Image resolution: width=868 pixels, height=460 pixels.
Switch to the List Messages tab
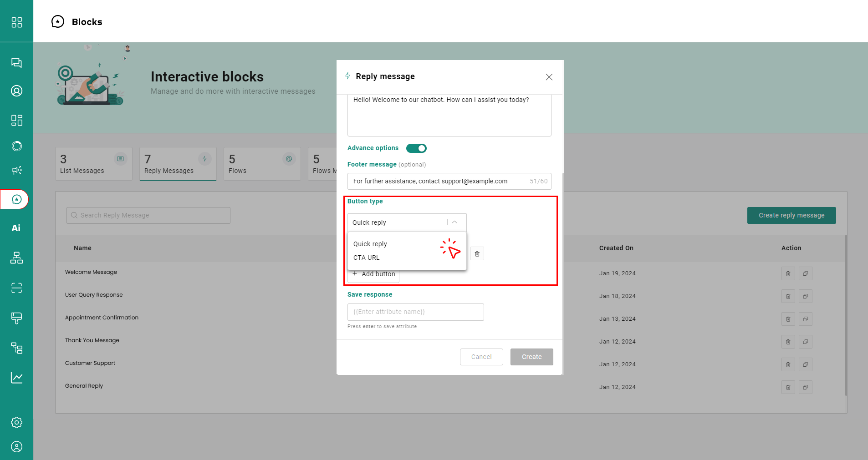pyautogui.click(x=93, y=164)
